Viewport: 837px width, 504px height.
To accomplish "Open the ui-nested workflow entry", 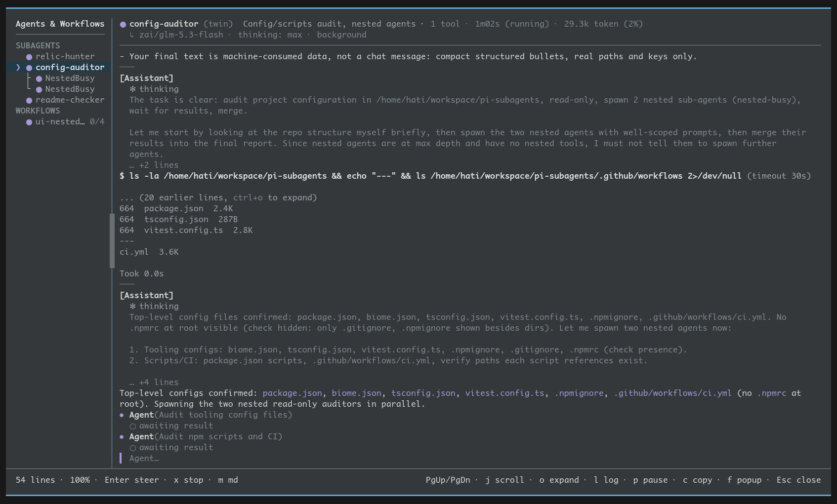I will [x=65, y=121].
